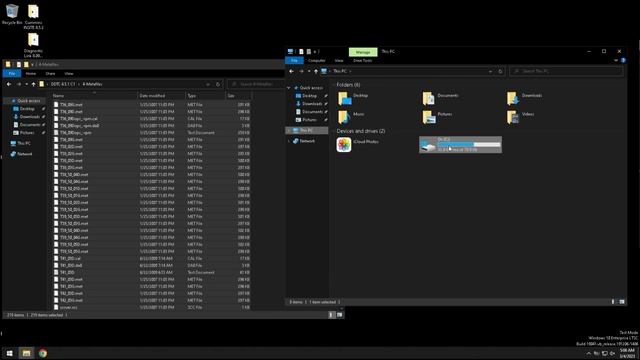The height and width of the screenshot is (360, 640).
Task: Click Up arrow in This PC window
Action: [x=316, y=71]
